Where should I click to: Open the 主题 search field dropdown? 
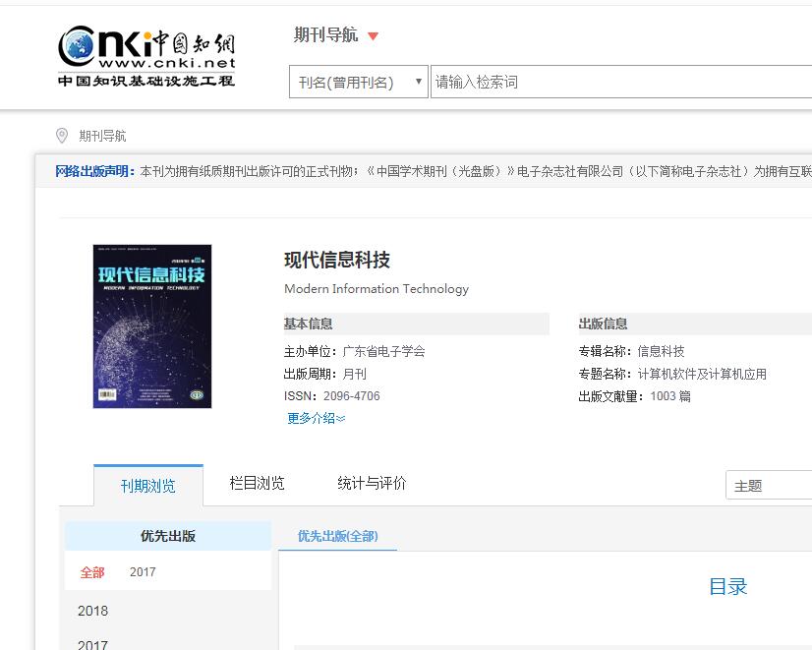768,486
